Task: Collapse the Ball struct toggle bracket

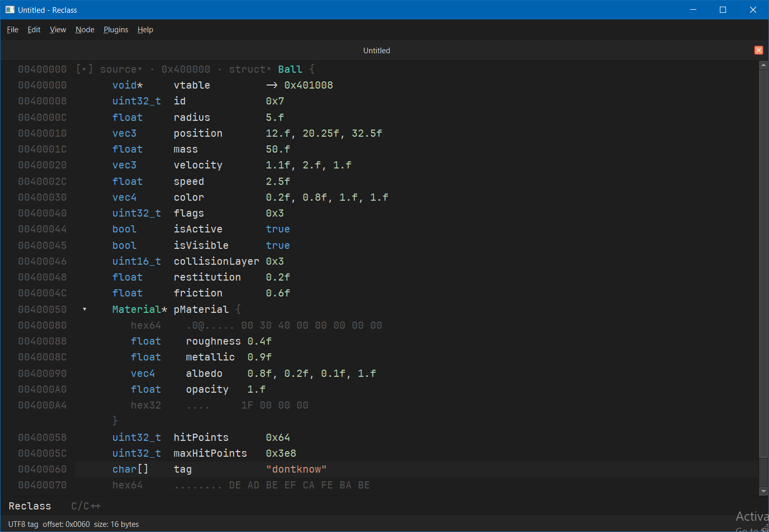Action: [84, 69]
